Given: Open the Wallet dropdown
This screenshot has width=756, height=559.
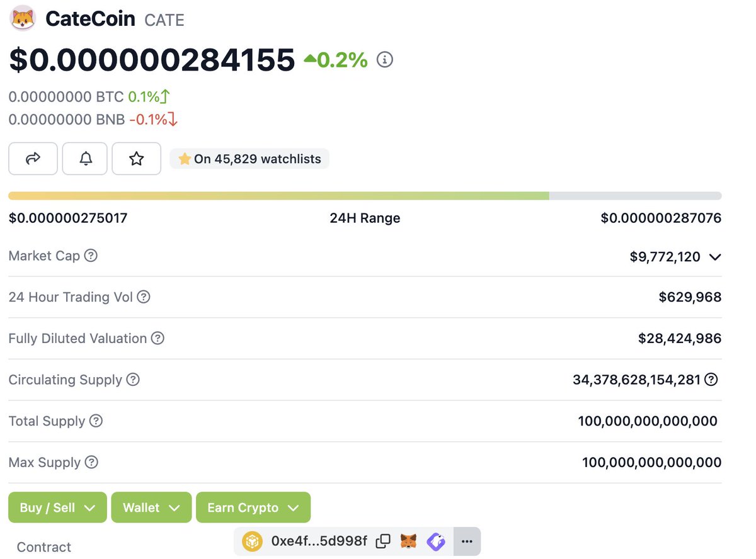Looking at the screenshot, I should click(x=151, y=507).
